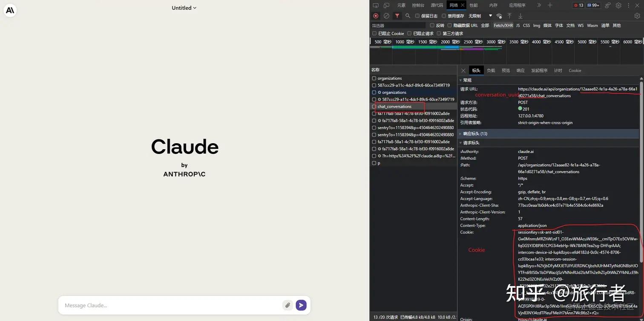Viewport: 644px width, 321px height.
Task: Click the network conditions wifi icon
Action: (499, 16)
